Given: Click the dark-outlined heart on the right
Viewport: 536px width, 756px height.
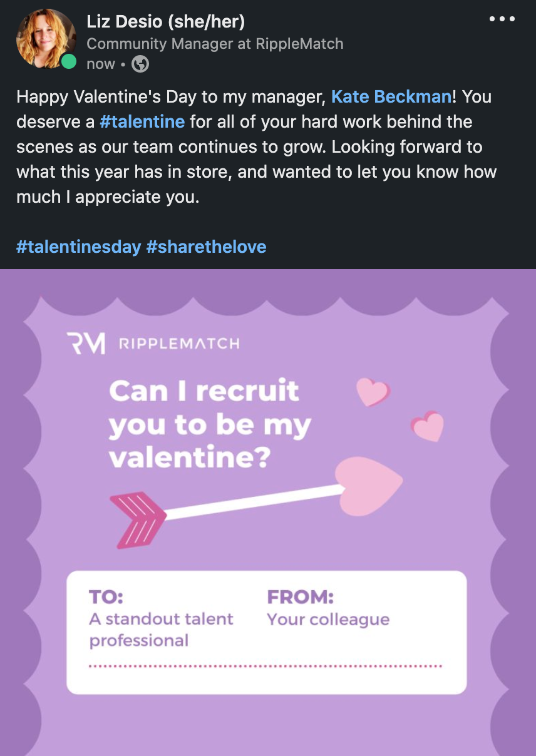Looking at the screenshot, I should pyautogui.click(x=428, y=426).
